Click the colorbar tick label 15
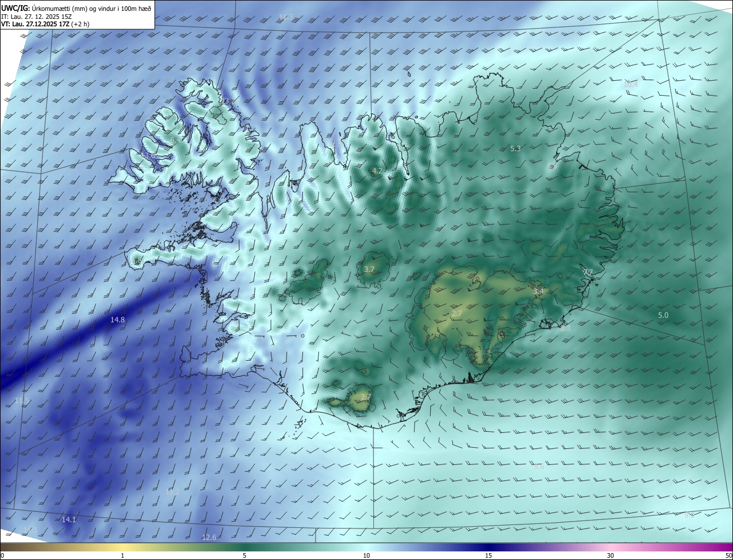The width and height of the screenshot is (733, 560). [x=488, y=555]
